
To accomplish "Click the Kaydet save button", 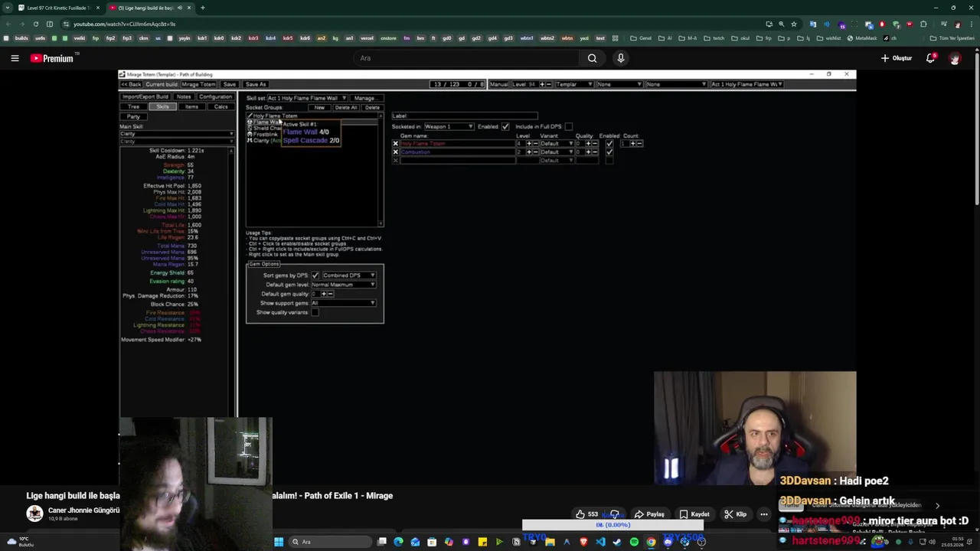I will point(694,514).
